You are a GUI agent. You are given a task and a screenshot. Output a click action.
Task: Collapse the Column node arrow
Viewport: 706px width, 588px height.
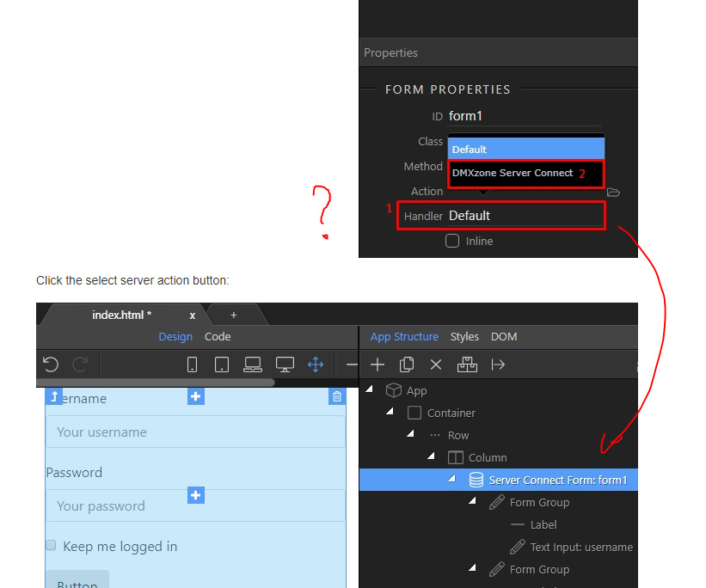tap(431, 457)
